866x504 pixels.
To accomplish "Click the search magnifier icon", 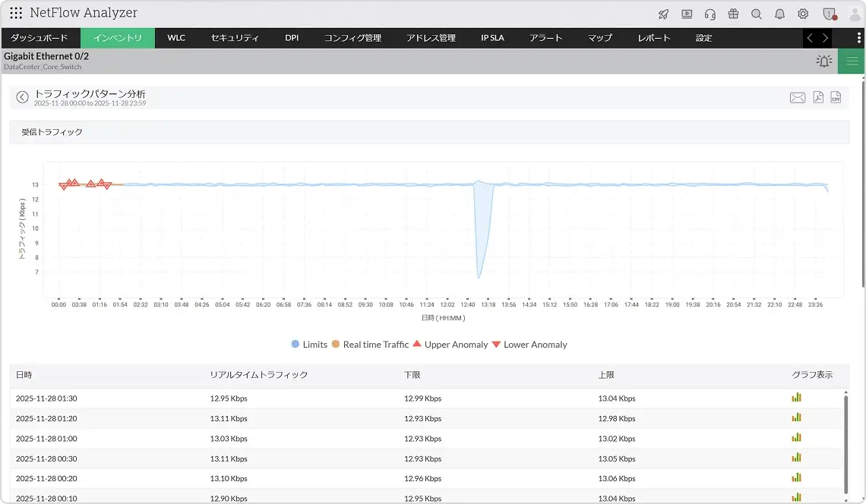I will click(x=757, y=14).
